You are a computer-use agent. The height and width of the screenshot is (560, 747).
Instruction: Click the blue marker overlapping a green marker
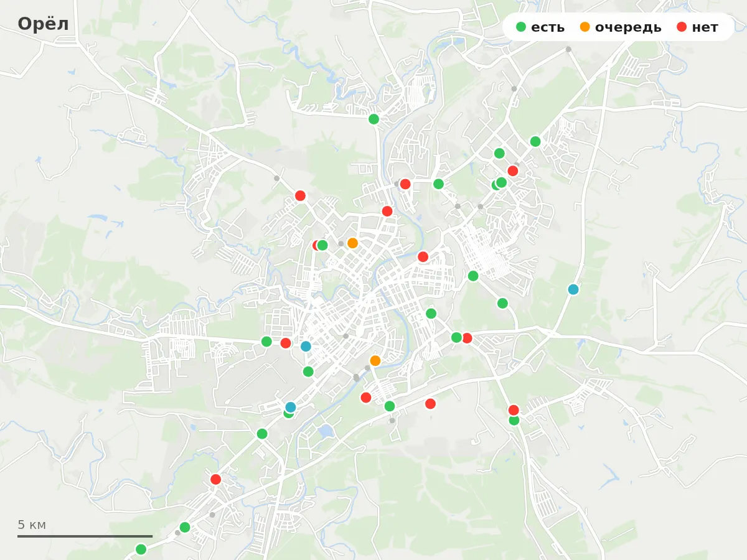coord(291,407)
